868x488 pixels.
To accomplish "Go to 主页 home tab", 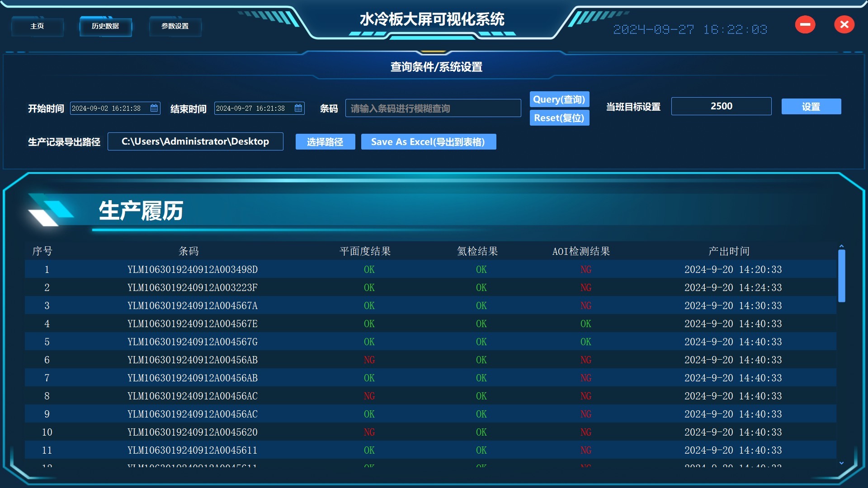I will [x=38, y=26].
